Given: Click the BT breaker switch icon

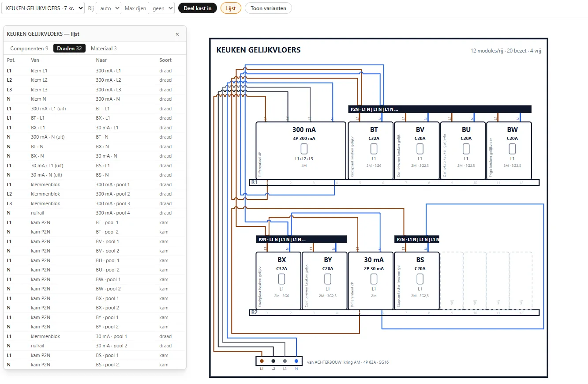Looking at the screenshot, I should [x=374, y=149].
